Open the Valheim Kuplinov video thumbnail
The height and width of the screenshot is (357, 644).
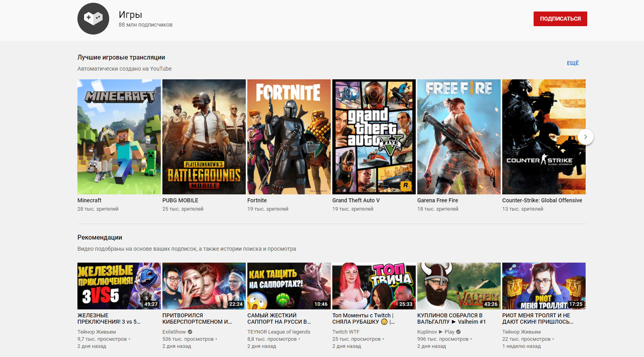click(x=459, y=286)
